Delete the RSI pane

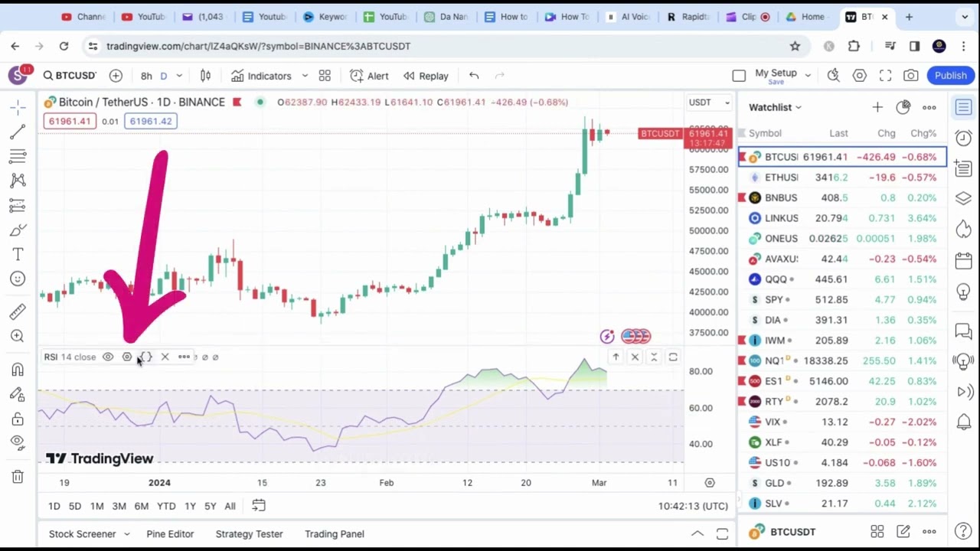635,357
